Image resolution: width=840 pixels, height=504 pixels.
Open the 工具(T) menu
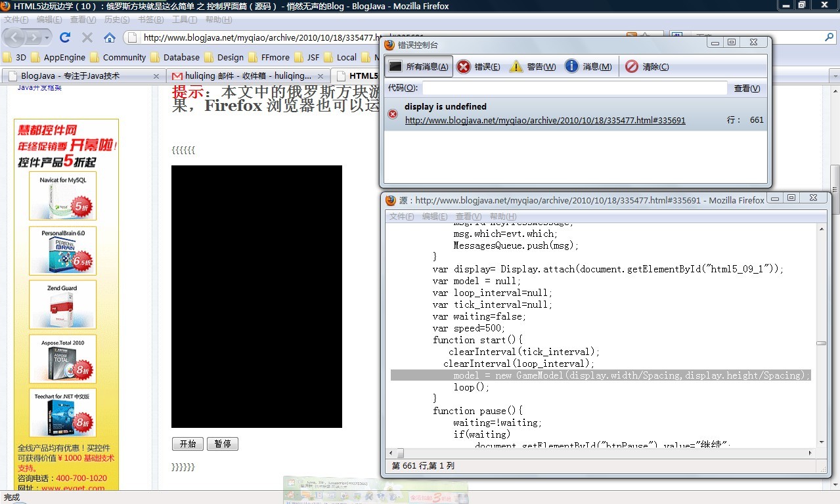(x=185, y=20)
